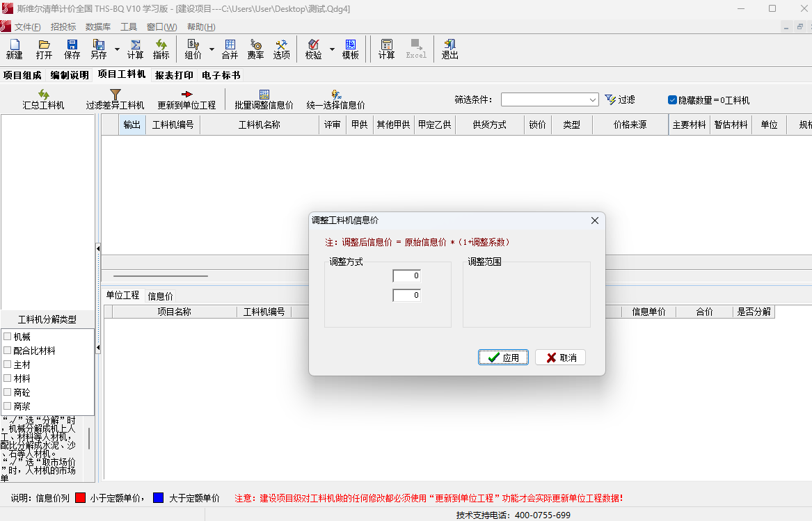The height and width of the screenshot is (521, 812).
Task: Check the 材料 checkbox
Action: pyautogui.click(x=7, y=378)
